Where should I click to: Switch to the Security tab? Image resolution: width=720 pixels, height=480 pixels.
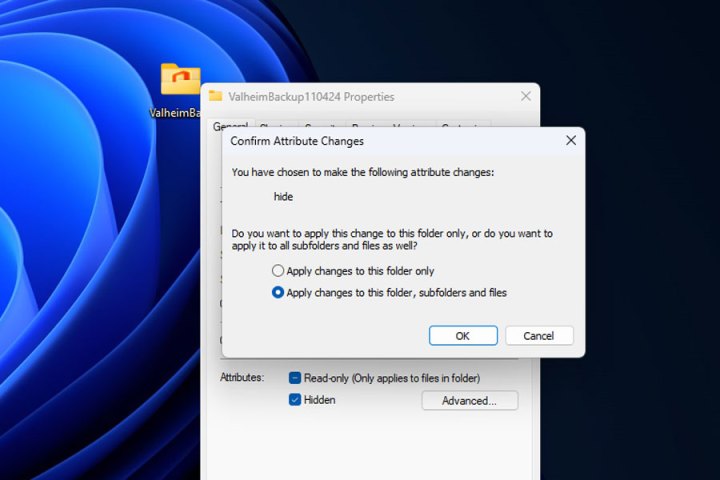[320, 127]
